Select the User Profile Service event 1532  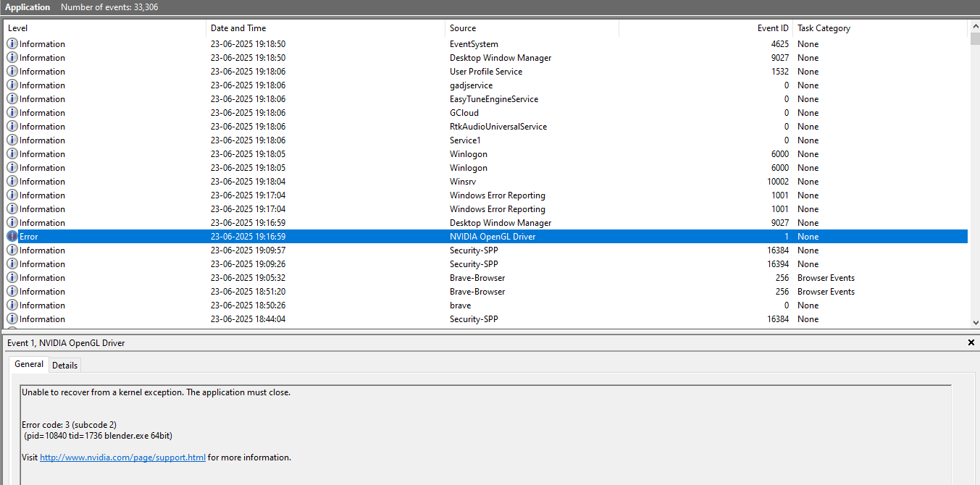[x=486, y=72]
